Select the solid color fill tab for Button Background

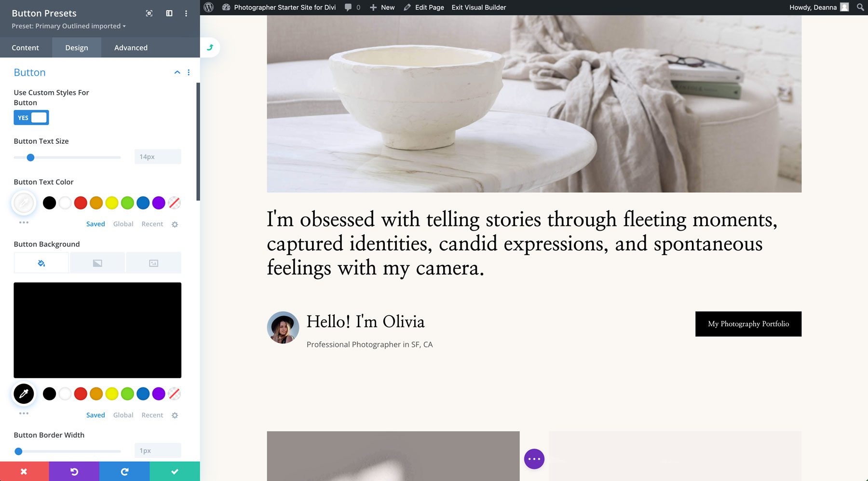pyautogui.click(x=41, y=263)
